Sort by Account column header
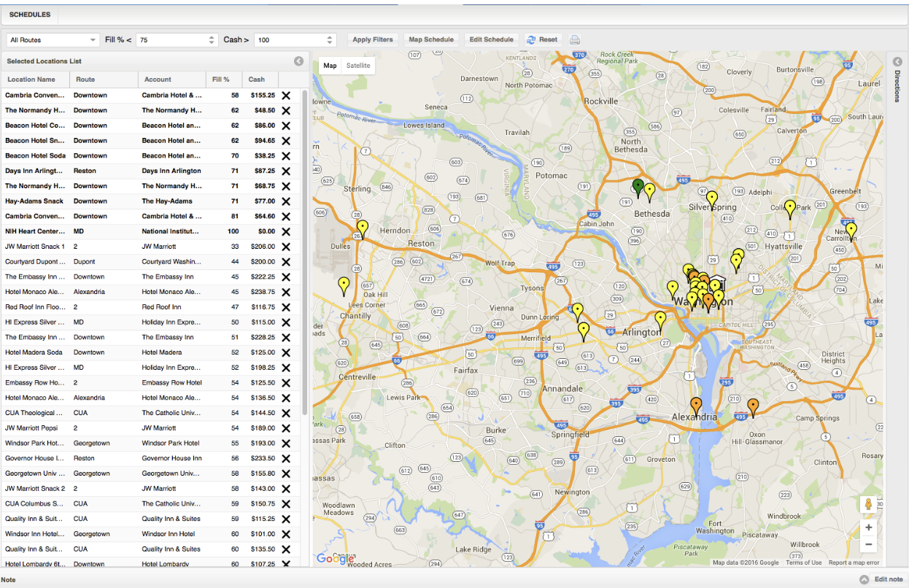Screen dimensions: 909x588 point(172,80)
